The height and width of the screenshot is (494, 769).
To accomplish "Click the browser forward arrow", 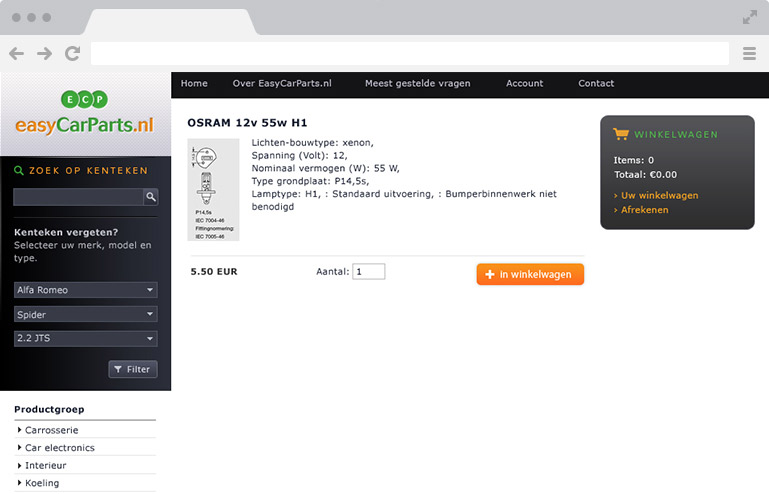I will pyautogui.click(x=44, y=53).
